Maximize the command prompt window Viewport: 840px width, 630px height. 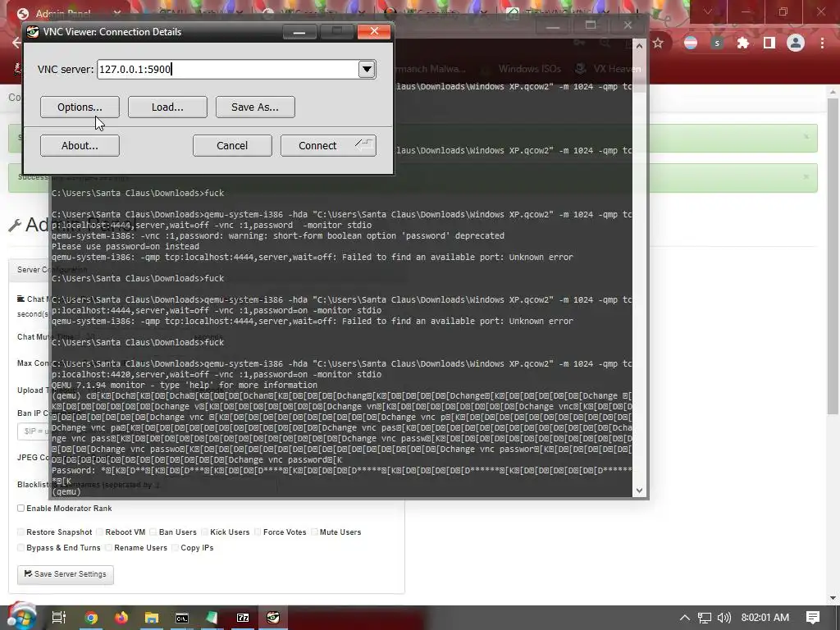click(591, 25)
